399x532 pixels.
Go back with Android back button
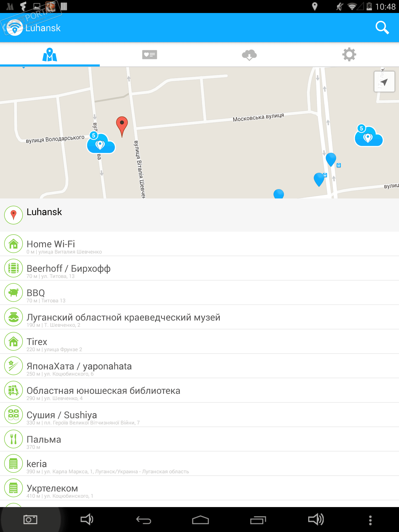(x=144, y=520)
